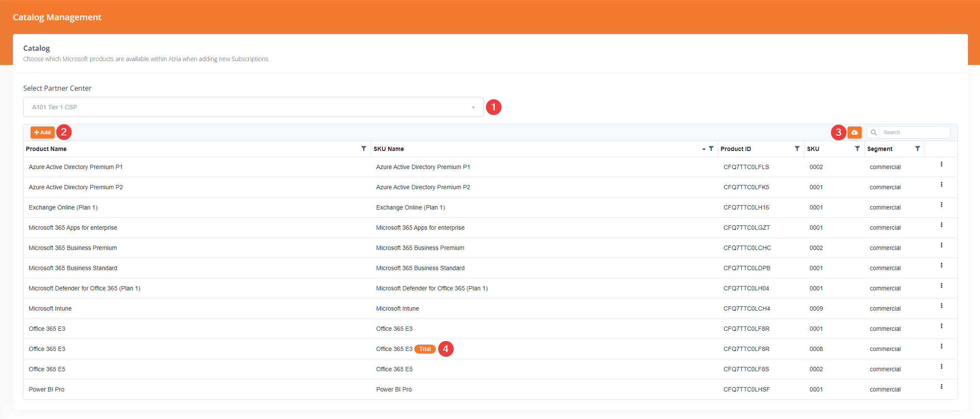Viewport: 980px width, 419px height.
Task: Select product ID CFQ7TTC0LCHC cell
Action: [747, 248]
